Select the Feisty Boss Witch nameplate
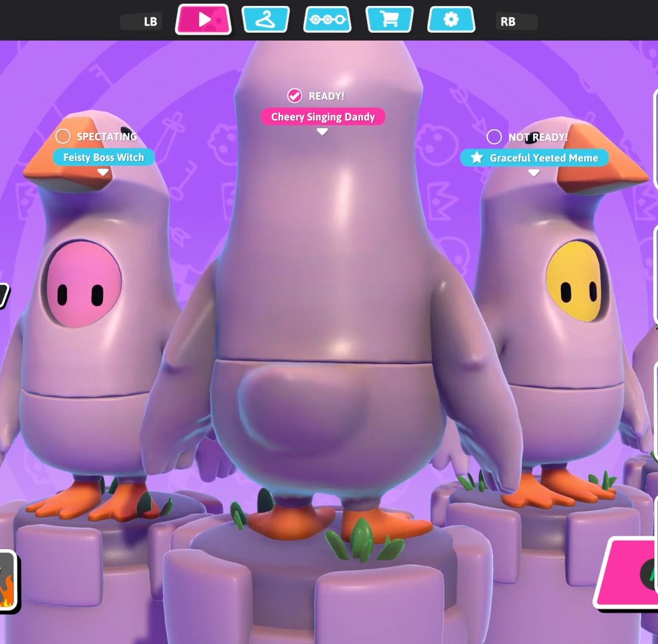 tap(104, 157)
